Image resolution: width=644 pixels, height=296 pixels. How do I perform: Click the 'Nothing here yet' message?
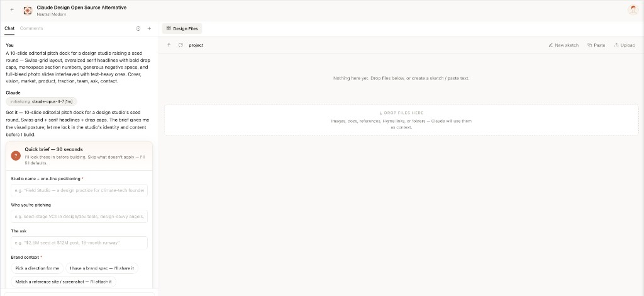pyautogui.click(x=401, y=78)
